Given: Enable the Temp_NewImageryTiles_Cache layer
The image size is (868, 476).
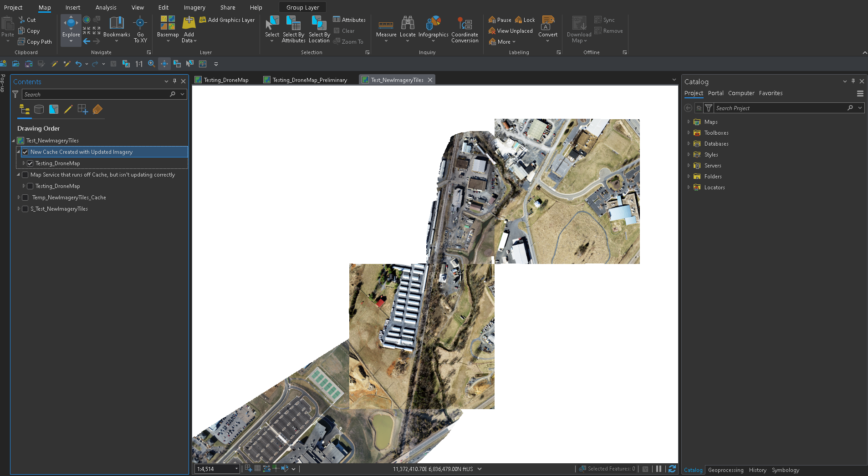Looking at the screenshot, I should pyautogui.click(x=25, y=197).
